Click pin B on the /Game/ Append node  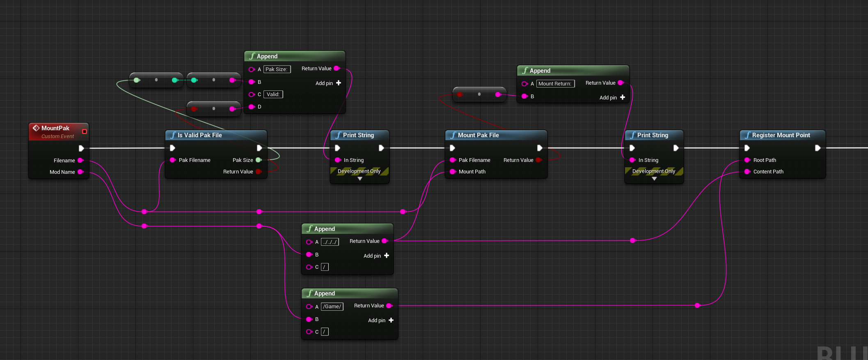point(309,319)
